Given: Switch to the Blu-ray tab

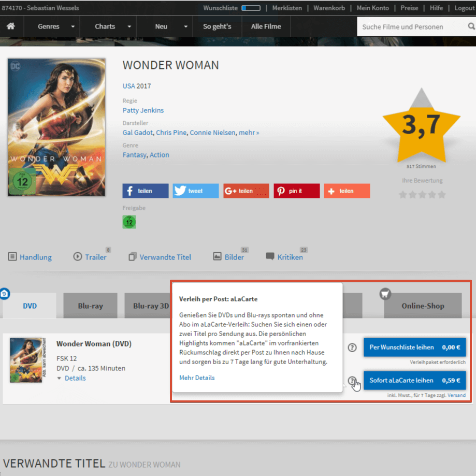Looking at the screenshot, I should 91,306.
